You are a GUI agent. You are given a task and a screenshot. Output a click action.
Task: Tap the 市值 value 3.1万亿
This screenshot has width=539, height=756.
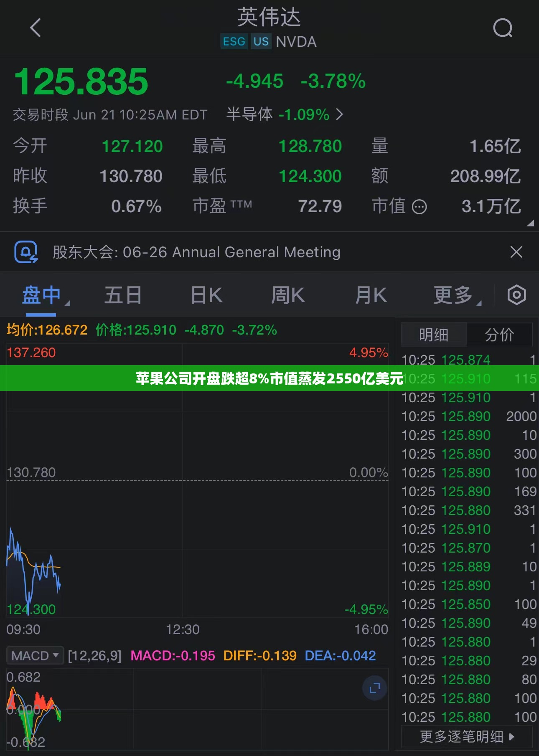(x=491, y=206)
